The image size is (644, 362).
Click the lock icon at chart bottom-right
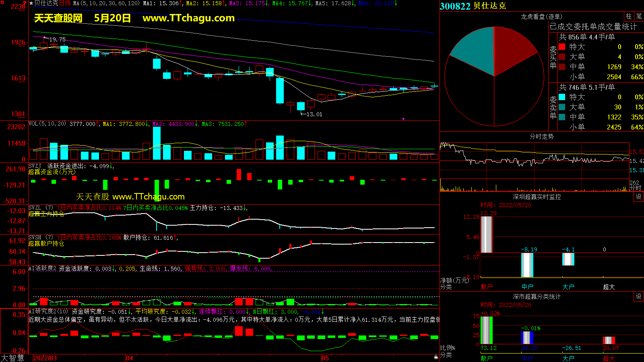pos(436,357)
